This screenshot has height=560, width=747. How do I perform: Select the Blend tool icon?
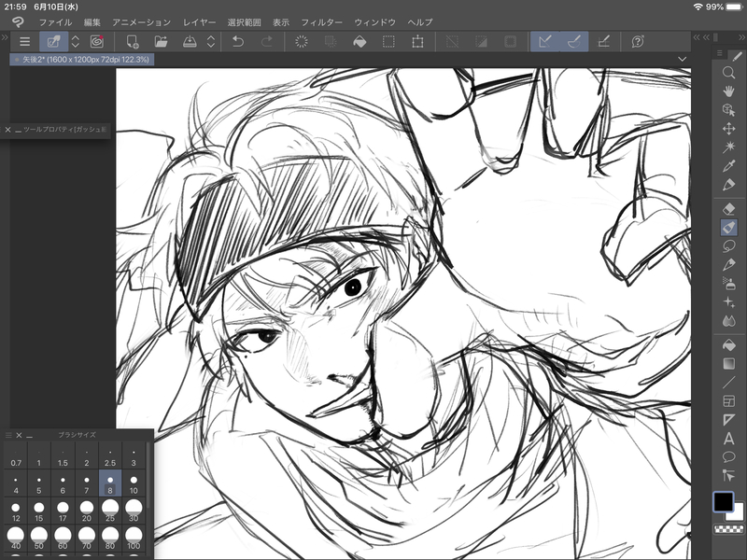pyautogui.click(x=728, y=321)
